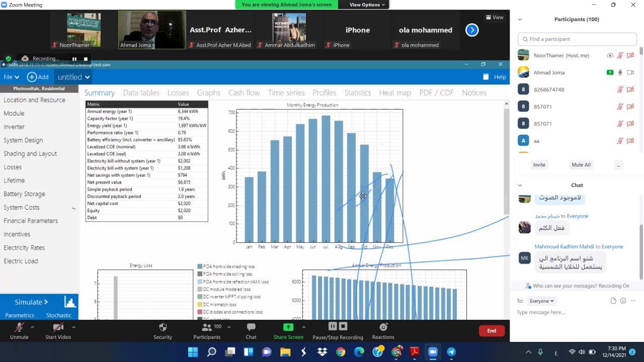This screenshot has height=362, width=644.
Task: Click the Mute All button
Action: 581,165
